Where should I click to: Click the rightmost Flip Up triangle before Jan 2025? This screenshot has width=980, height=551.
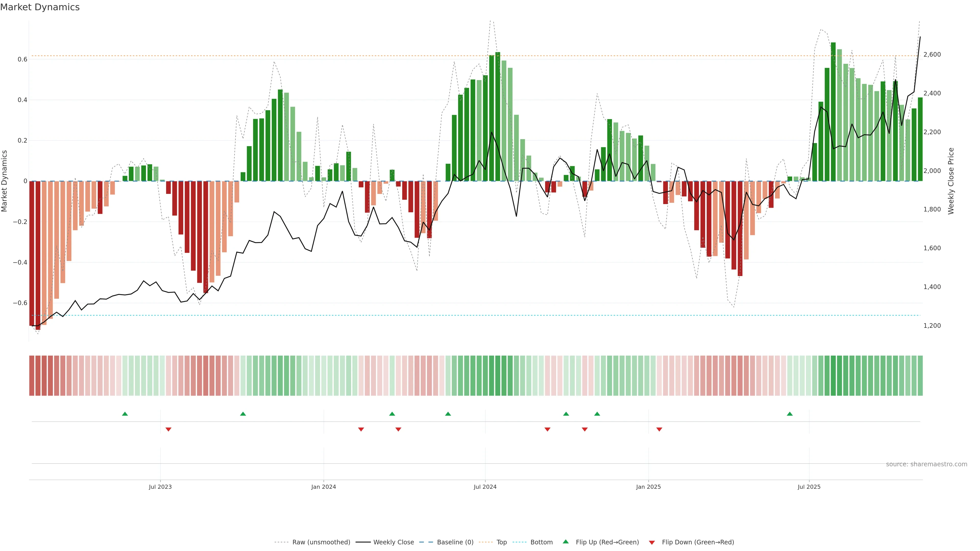tap(597, 414)
